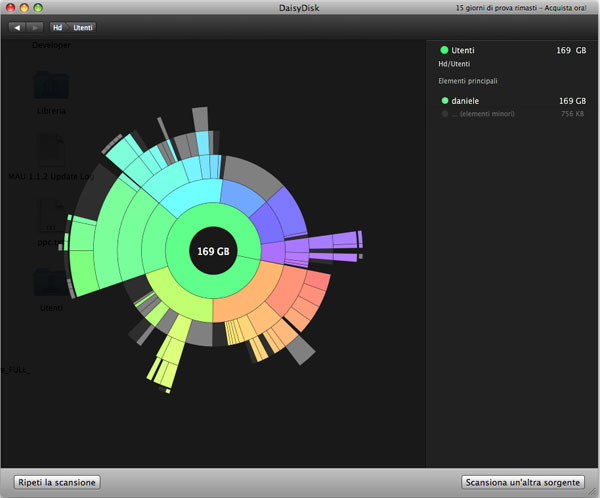This screenshot has width=600, height=498.
Task: Select the orange segment at lower right
Action: pyautogui.click(x=253, y=295)
